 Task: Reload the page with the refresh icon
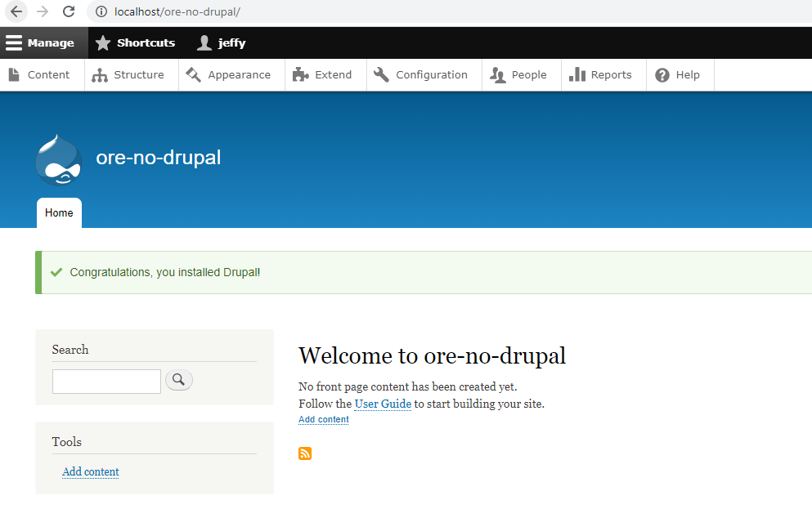69,11
